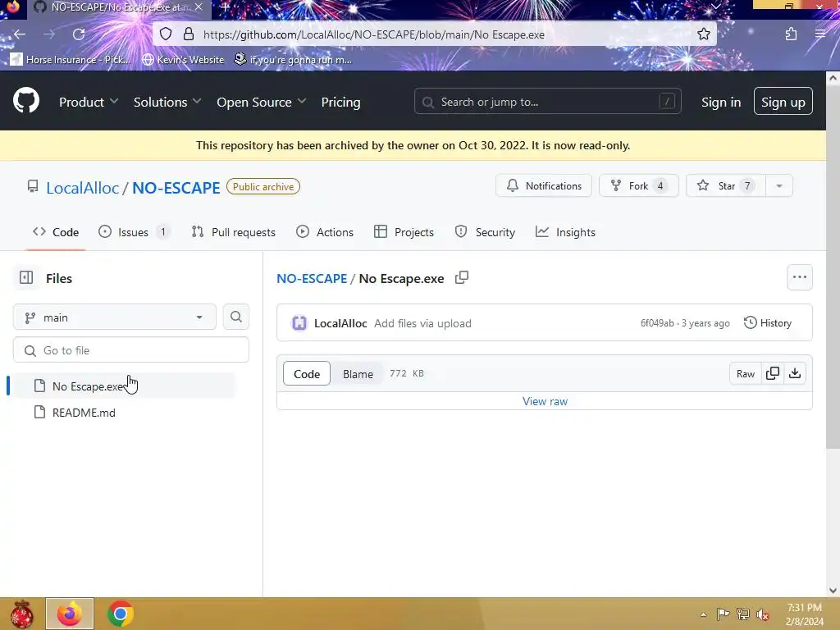Click the Sign in link
This screenshot has height=630, width=840.
[721, 102]
